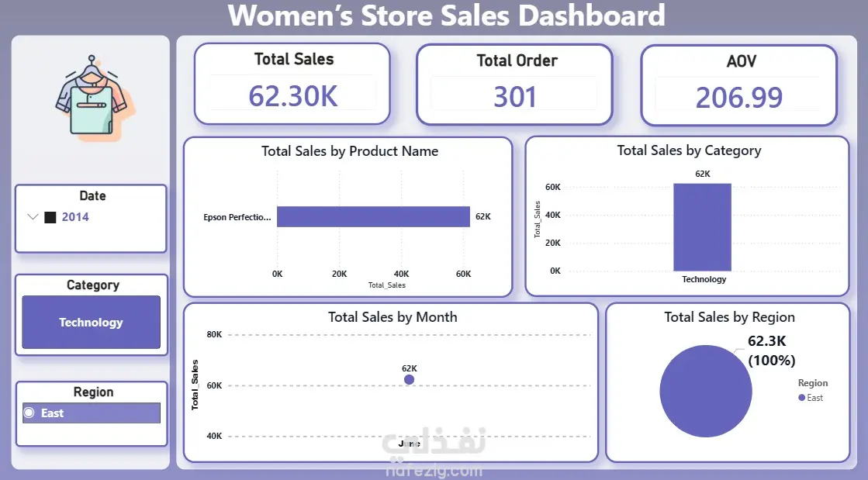Click the Category slicer header
868x480 pixels.
click(x=93, y=285)
